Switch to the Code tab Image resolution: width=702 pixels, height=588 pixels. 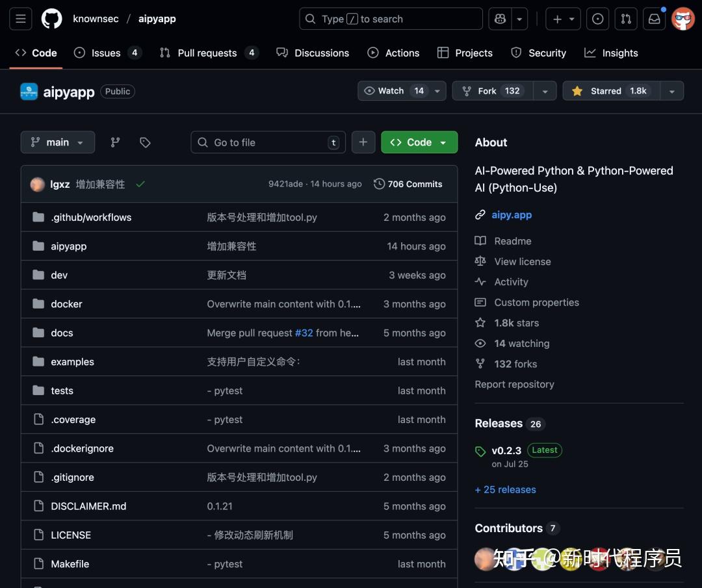tap(36, 53)
